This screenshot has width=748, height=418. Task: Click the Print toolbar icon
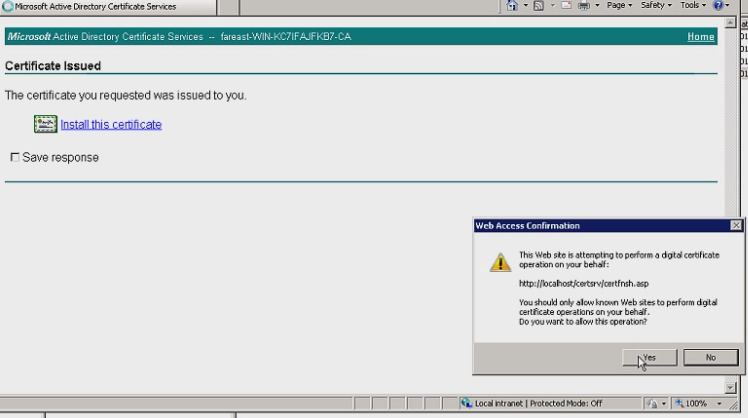(x=584, y=6)
